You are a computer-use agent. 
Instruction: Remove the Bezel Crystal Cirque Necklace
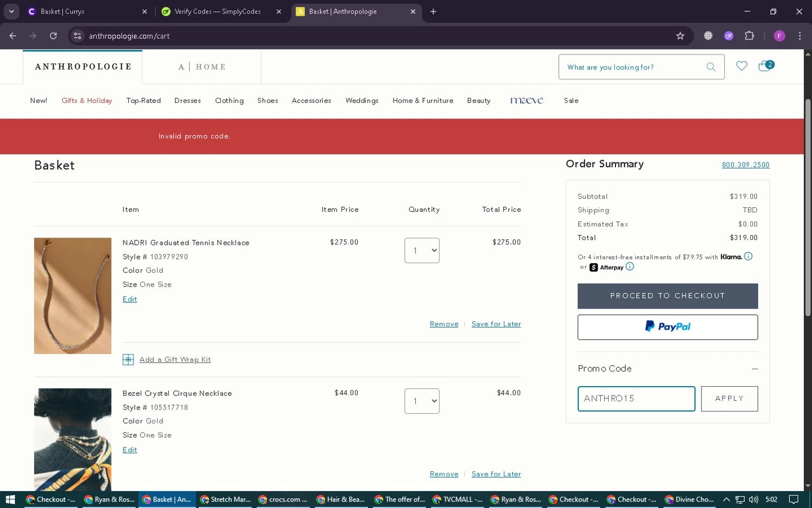444,474
